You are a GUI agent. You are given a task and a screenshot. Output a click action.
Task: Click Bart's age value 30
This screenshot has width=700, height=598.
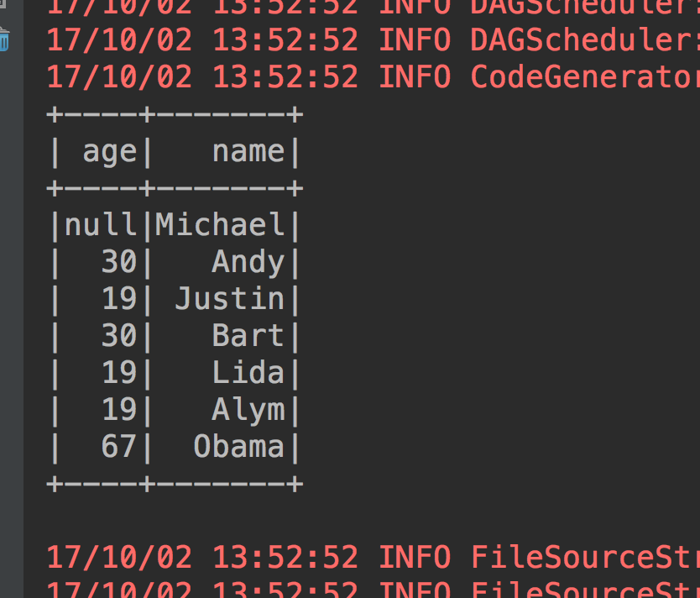tap(118, 336)
